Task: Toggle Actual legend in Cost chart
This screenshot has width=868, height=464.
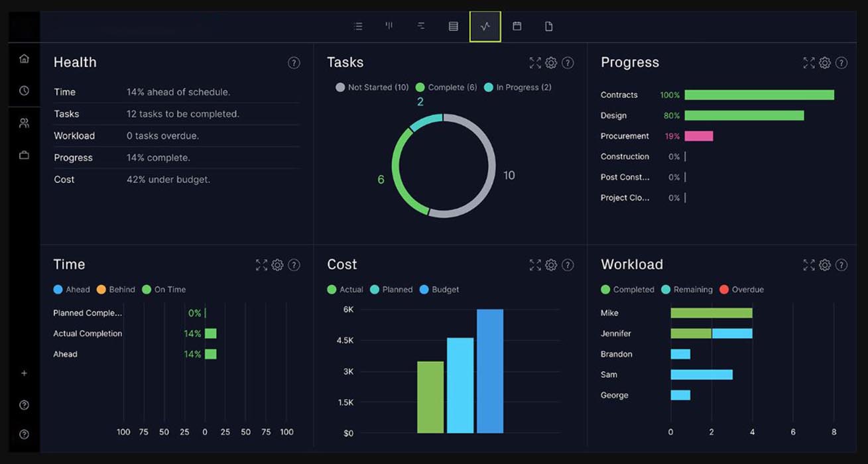Action: (345, 290)
